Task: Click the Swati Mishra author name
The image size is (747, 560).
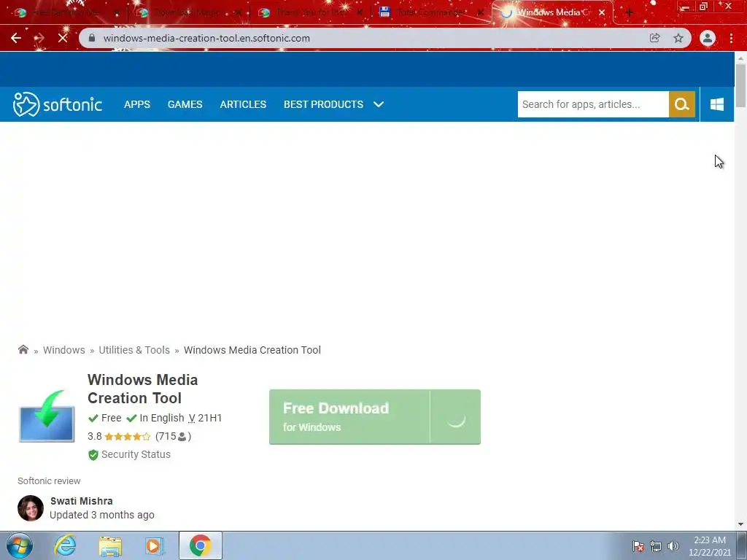Action: [82, 501]
